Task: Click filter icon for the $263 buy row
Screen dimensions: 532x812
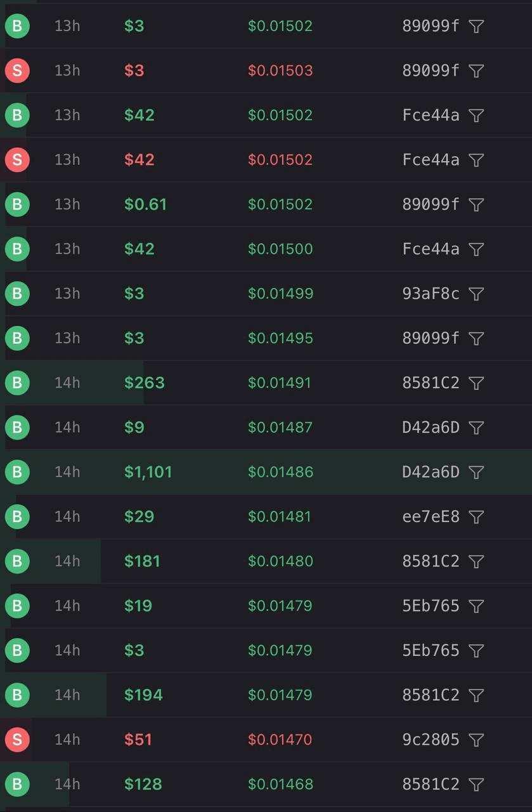Action: 476,383
